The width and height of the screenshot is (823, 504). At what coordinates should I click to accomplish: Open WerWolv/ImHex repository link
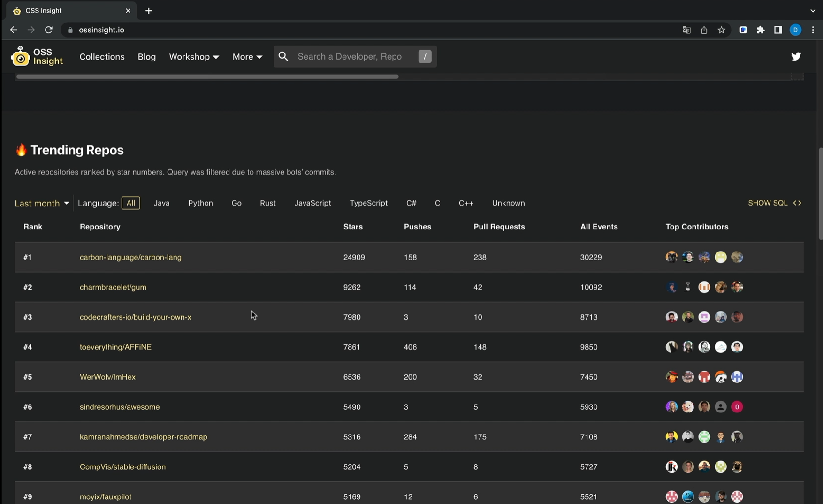point(107,377)
